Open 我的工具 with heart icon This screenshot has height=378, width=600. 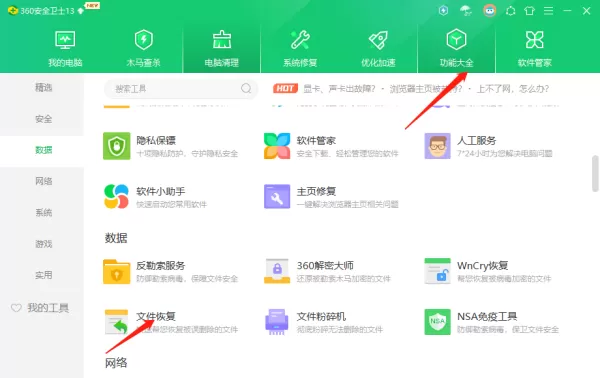coord(40,308)
